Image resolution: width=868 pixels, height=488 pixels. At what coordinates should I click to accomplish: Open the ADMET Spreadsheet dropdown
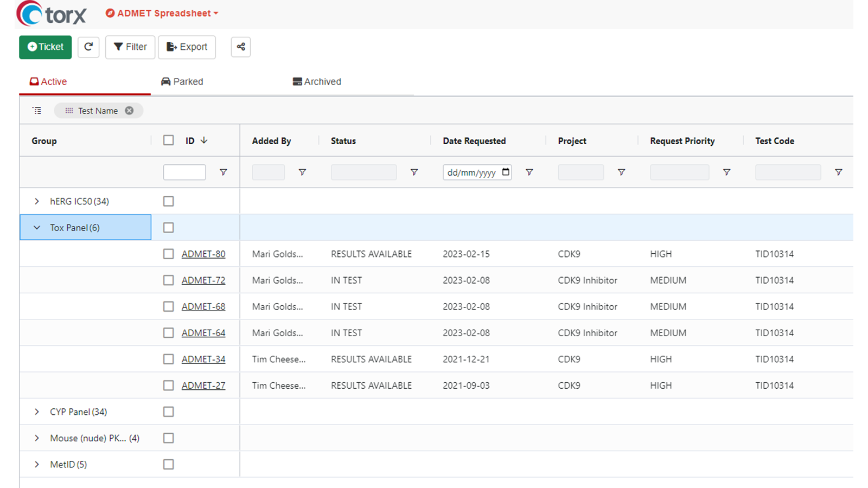point(162,14)
